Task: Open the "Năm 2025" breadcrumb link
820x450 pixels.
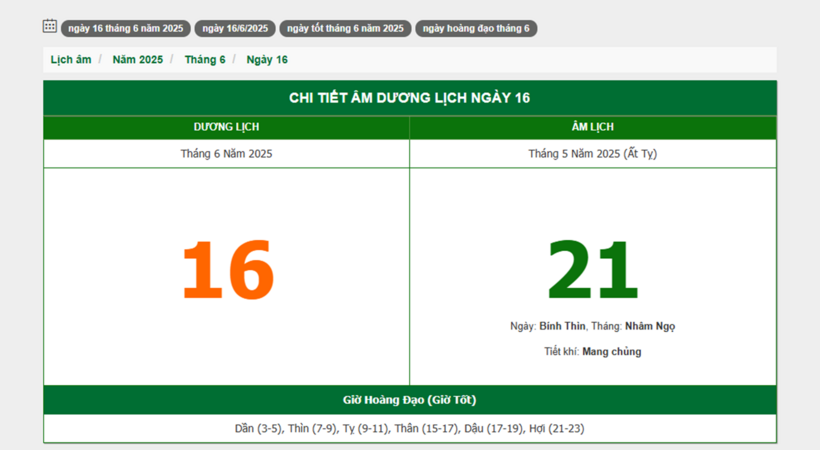Action: (x=138, y=60)
